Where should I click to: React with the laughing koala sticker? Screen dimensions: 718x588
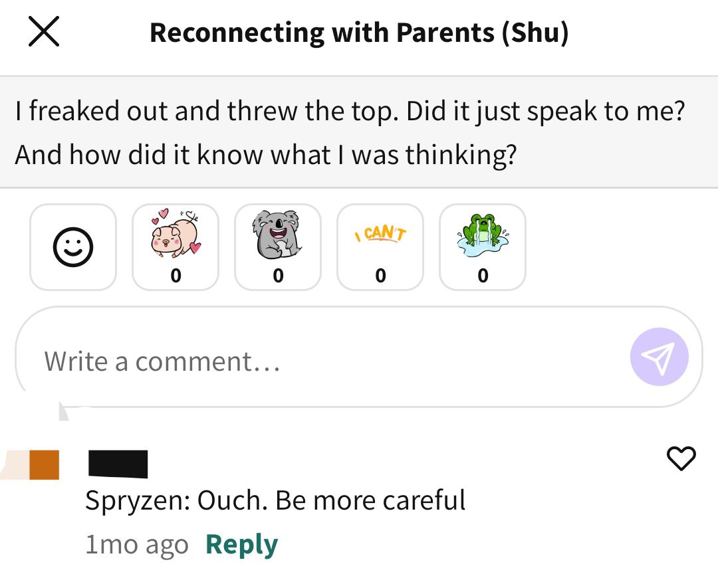coord(278,247)
